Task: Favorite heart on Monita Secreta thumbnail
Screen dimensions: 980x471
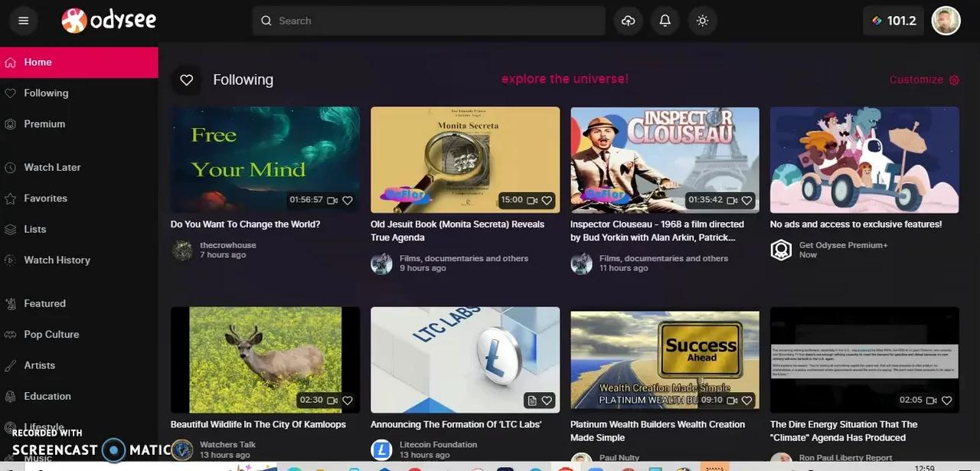Action: pyautogui.click(x=547, y=200)
